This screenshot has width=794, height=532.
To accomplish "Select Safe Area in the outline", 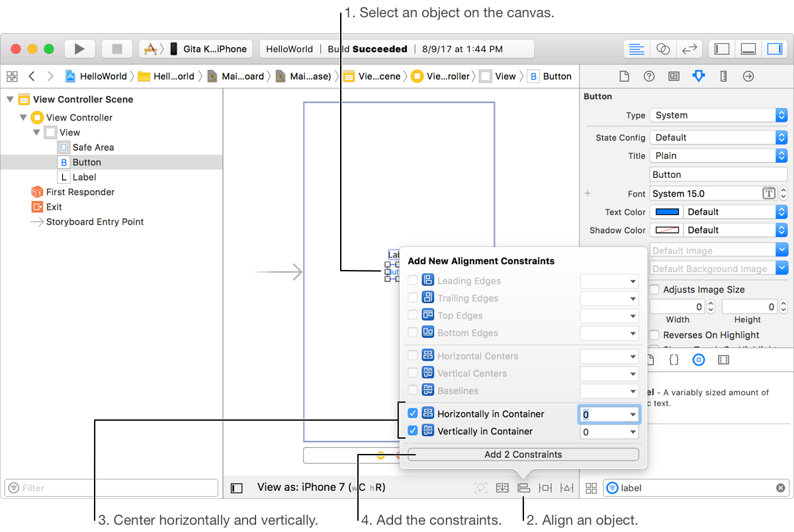I will [x=93, y=148].
